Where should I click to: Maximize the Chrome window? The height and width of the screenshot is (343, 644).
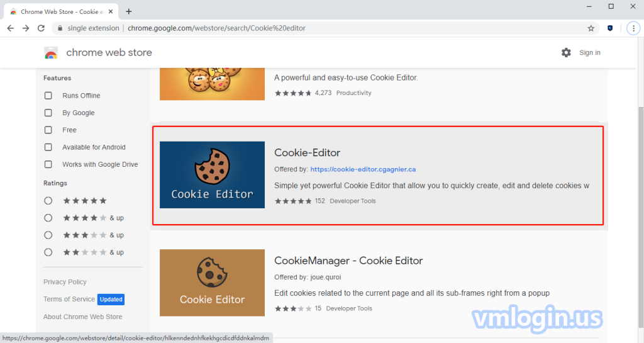coord(611,6)
